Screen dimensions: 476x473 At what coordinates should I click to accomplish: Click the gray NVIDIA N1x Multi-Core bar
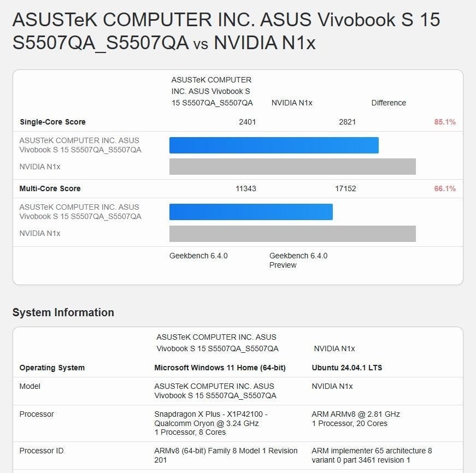coord(292,234)
